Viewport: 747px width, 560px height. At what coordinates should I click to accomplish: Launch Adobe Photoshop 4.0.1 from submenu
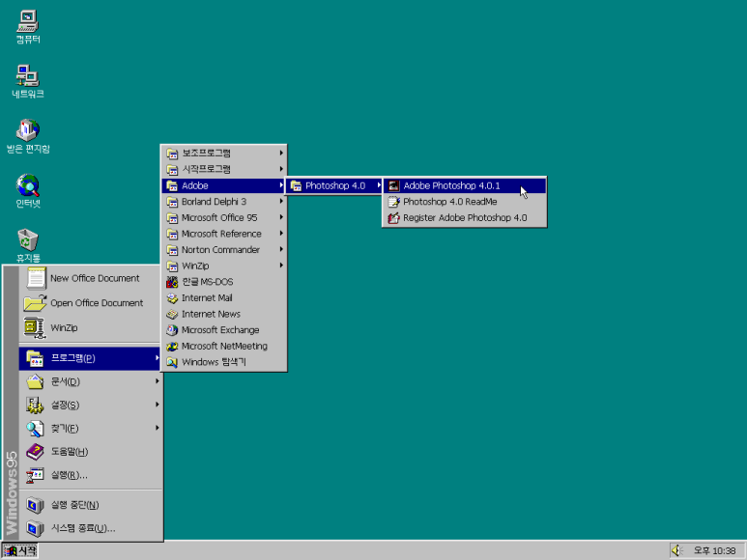tap(465, 185)
